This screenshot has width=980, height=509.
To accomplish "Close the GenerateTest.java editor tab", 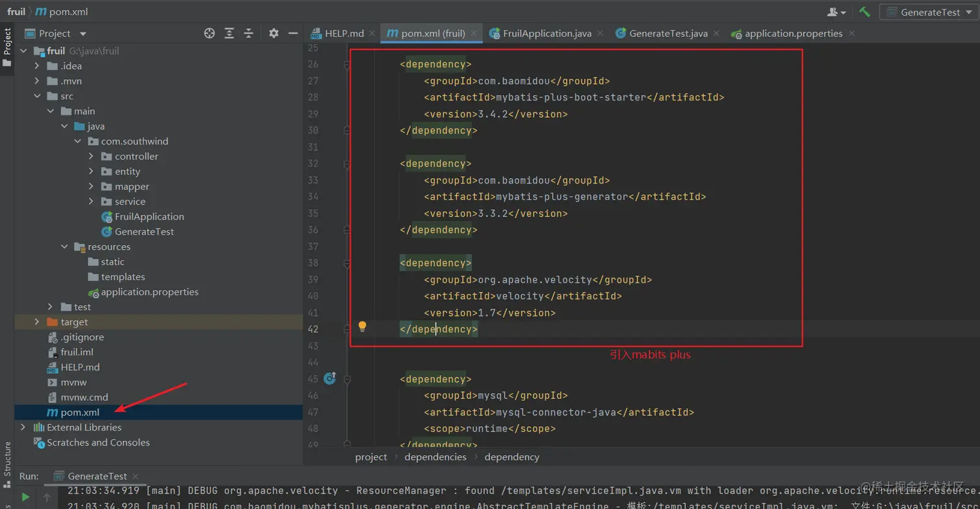I will tap(717, 33).
